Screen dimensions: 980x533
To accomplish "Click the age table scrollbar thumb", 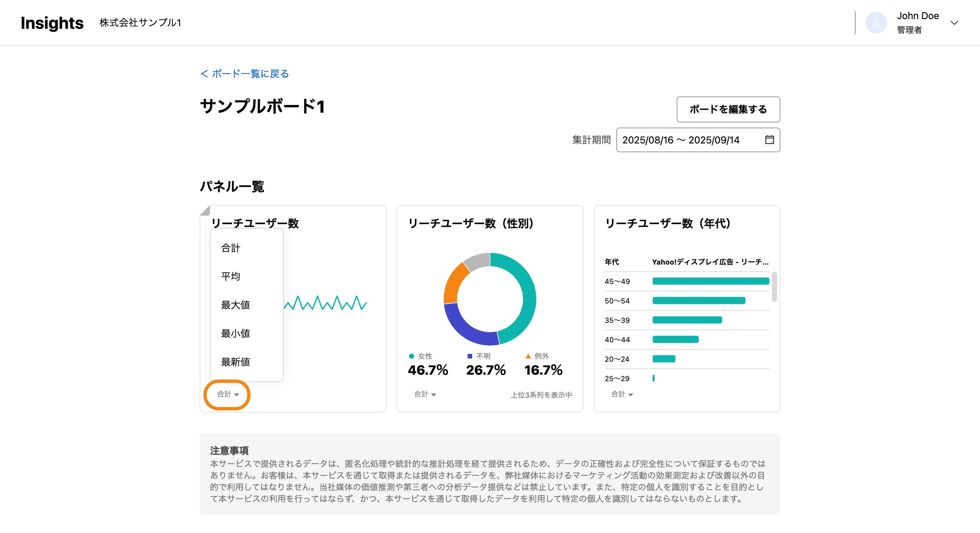I will click(x=774, y=287).
